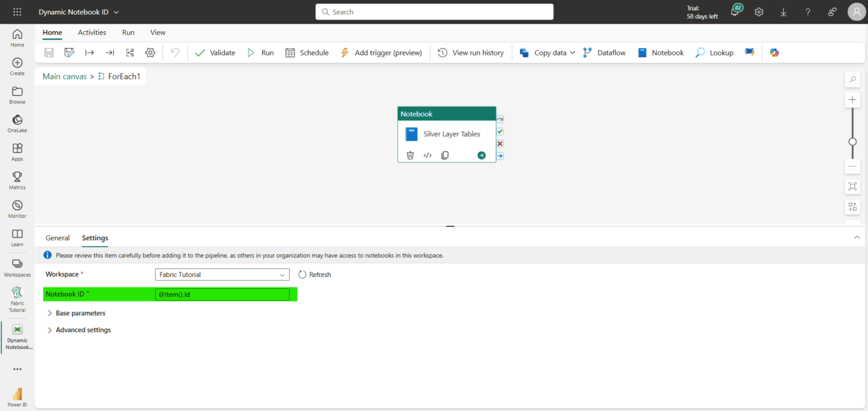Click the Run to activity arrow icon
The image size is (868, 411).
click(89, 53)
